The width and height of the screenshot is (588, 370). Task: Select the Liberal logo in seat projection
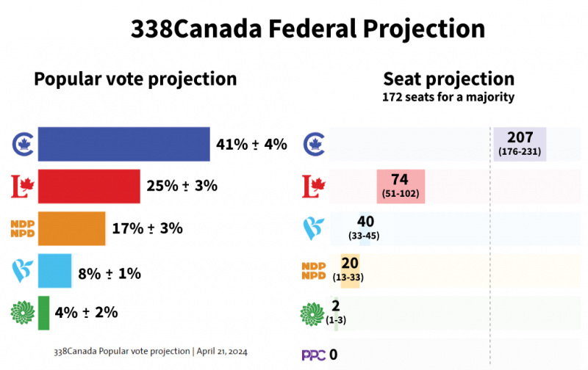(315, 186)
